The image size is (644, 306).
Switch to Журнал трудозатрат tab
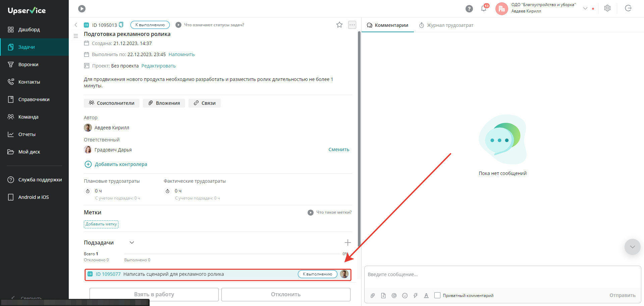coord(446,25)
